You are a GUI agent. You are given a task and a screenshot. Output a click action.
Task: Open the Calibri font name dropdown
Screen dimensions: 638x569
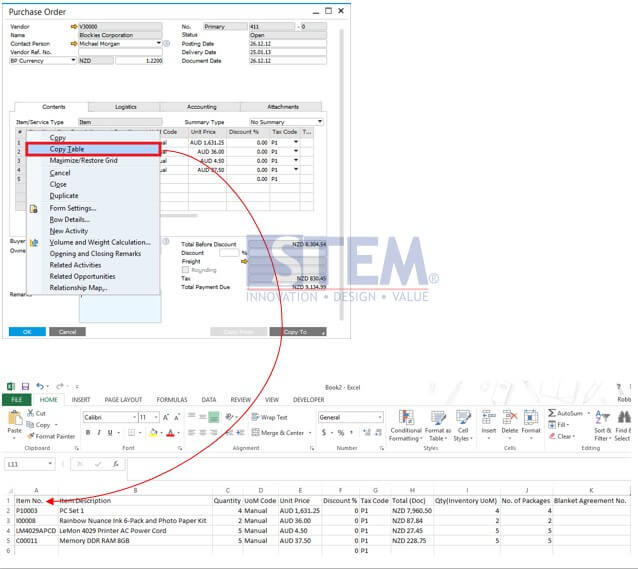click(x=134, y=417)
